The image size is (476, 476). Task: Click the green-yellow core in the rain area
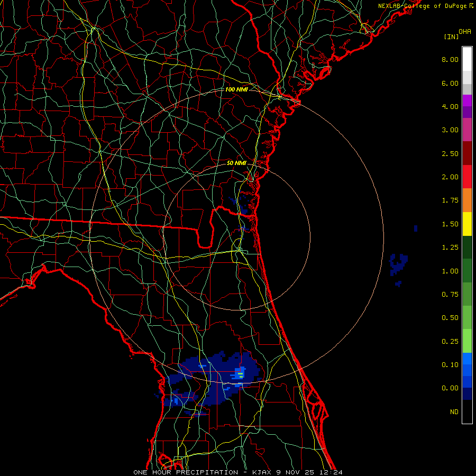click(x=241, y=375)
